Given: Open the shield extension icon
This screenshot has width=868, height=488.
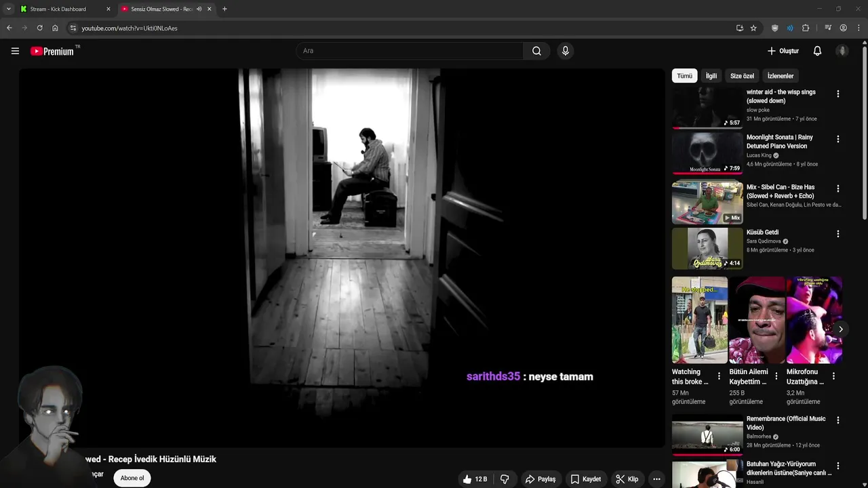Looking at the screenshot, I should [x=774, y=28].
